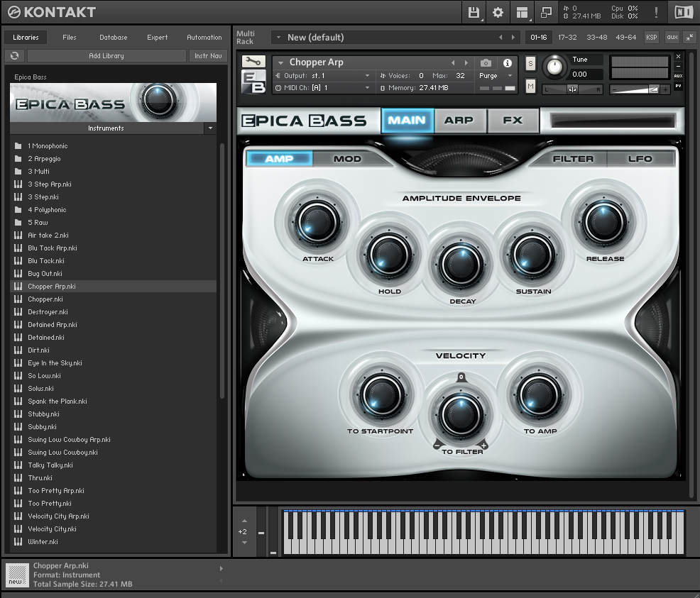The image size is (700, 598).
Task: Select next multi preset arrow
Action: pyautogui.click(x=513, y=38)
